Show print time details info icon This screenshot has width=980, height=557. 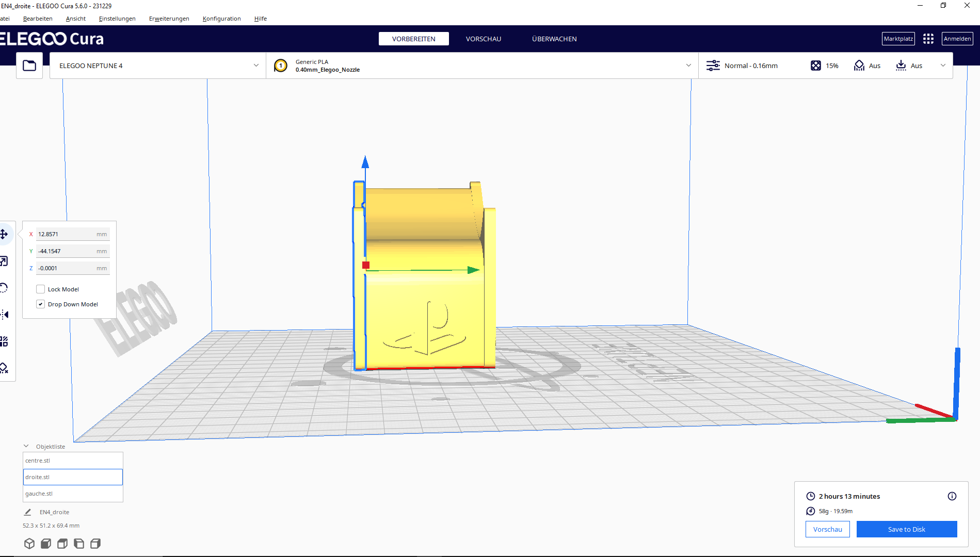(952, 496)
